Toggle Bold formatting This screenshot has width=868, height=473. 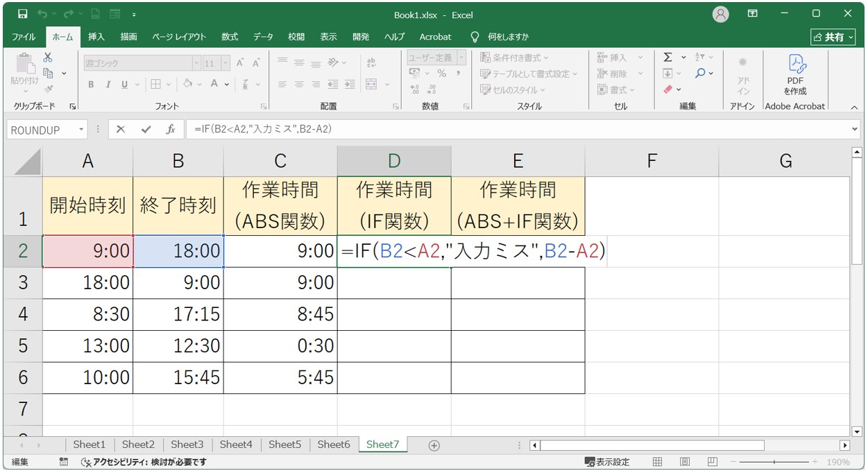coord(91,85)
